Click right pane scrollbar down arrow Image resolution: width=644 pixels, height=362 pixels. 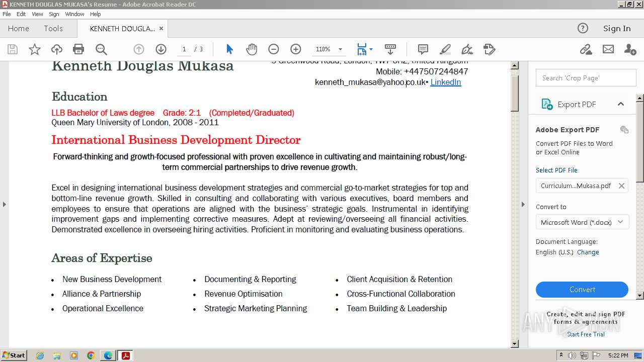point(640,296)
